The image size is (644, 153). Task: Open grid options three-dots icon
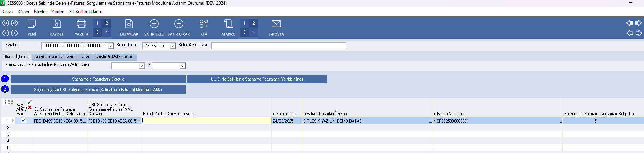[5, 102]
